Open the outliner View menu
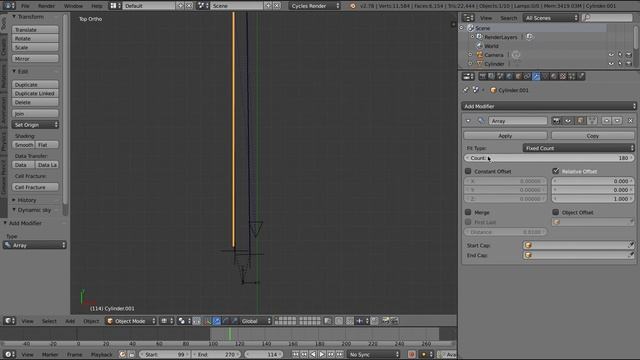 pyautogui.click(x=486, y=18)
